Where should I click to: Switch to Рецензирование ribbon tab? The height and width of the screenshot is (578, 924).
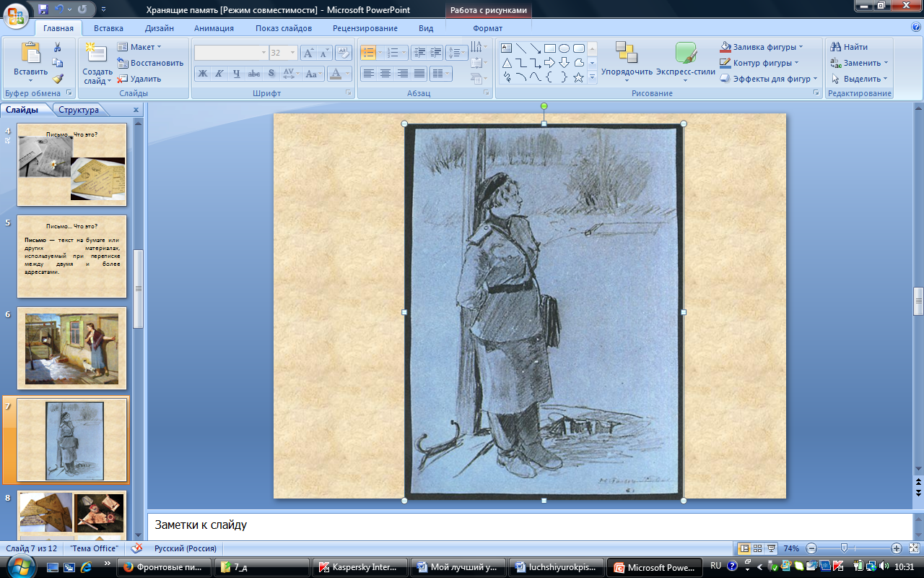(365, 28)
